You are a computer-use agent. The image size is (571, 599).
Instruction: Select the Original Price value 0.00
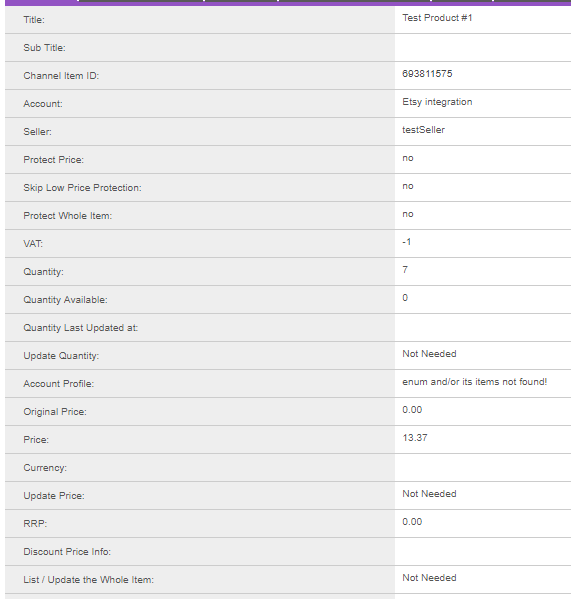[412, 410]
